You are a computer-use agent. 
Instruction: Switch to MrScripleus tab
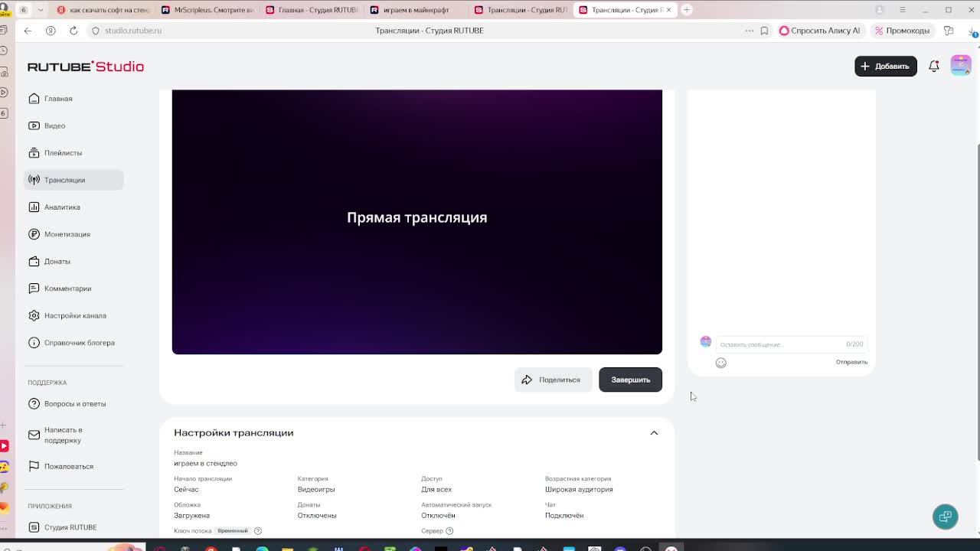(x=207, y=10)
